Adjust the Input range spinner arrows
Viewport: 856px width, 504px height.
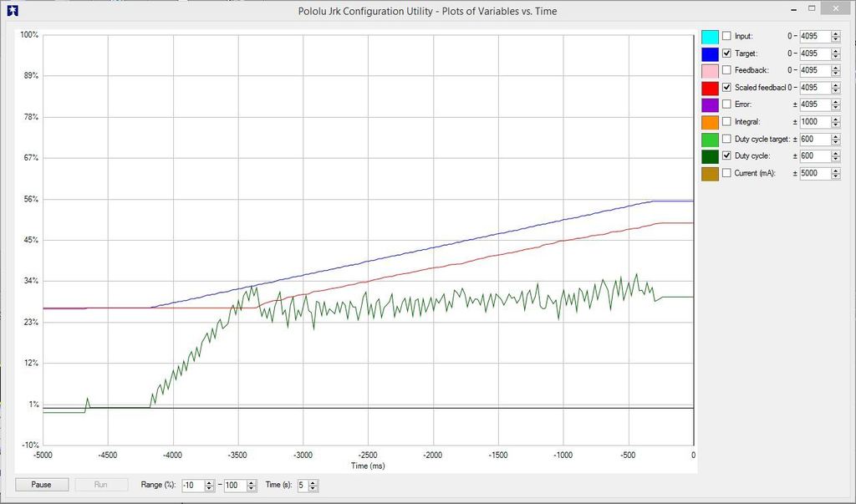click(x=836, y=36)
